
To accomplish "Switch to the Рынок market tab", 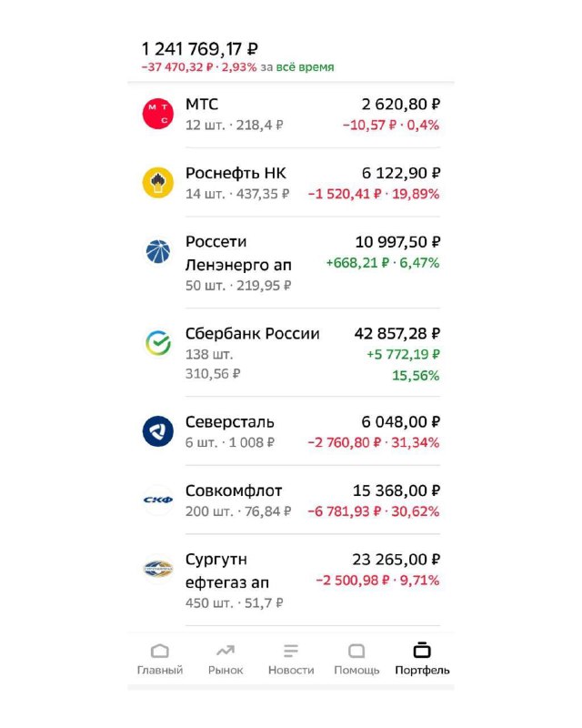I will 226,659.
